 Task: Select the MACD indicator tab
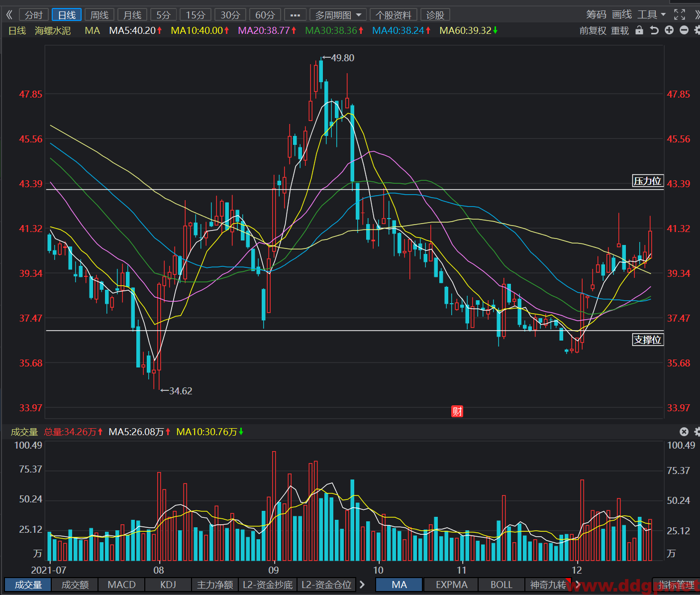point(121,585)
